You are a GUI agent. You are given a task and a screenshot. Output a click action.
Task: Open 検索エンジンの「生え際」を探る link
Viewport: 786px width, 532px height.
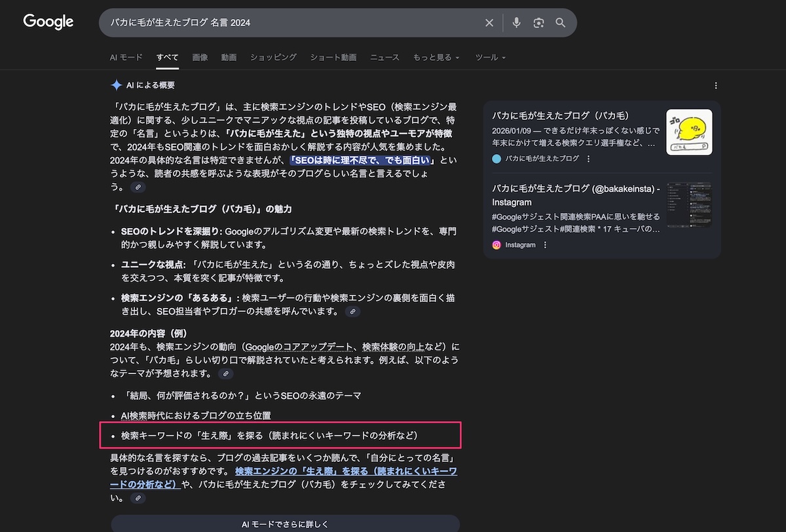pos(346,472)
